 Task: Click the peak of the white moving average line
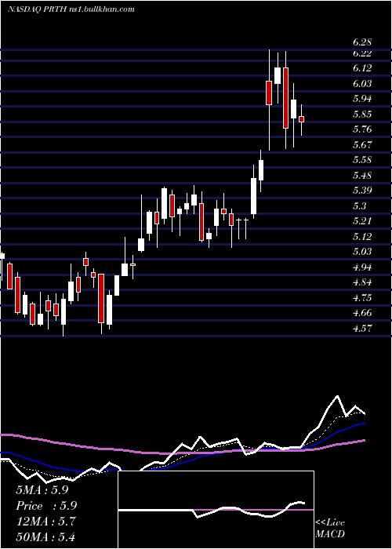coord(337,396)
